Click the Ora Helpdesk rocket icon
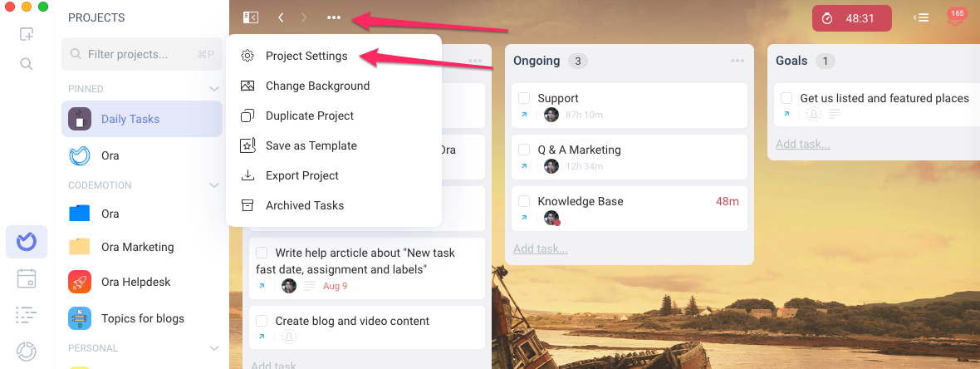The width and height of the screenshot is (980, 369). (x=80, y=282)
